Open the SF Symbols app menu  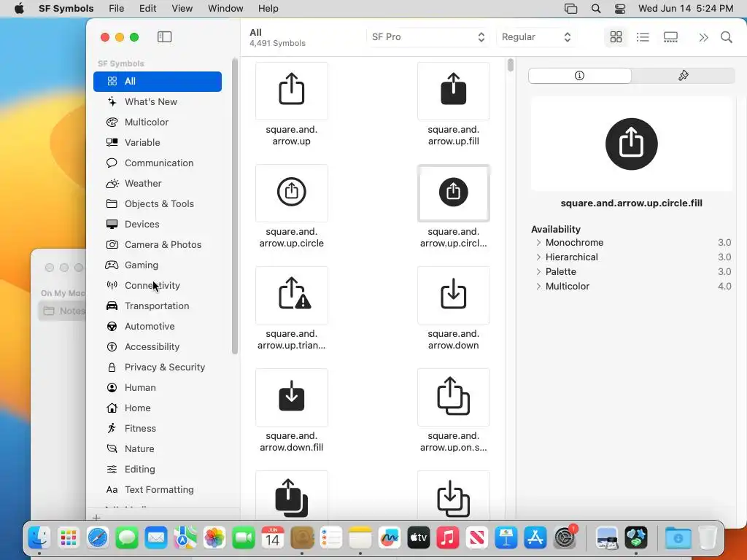(x=66, y=9)
